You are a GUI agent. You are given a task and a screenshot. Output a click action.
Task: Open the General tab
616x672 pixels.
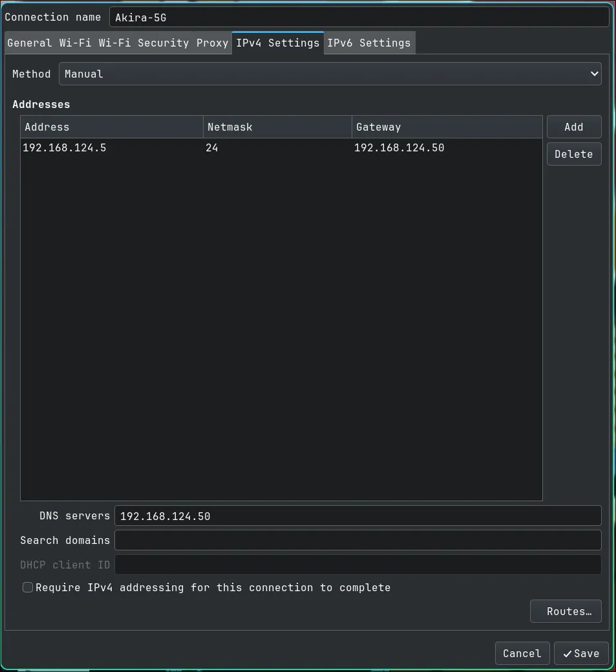pos(30,43)
